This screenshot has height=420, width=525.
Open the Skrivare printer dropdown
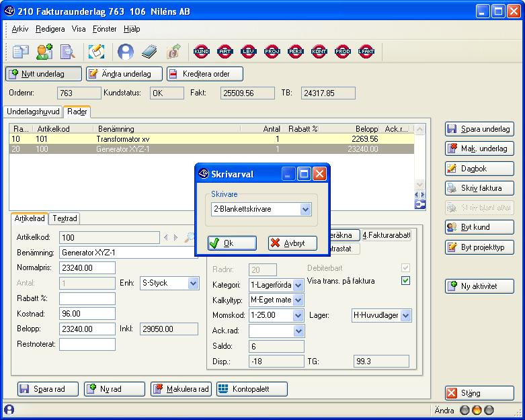pos(305,210)
